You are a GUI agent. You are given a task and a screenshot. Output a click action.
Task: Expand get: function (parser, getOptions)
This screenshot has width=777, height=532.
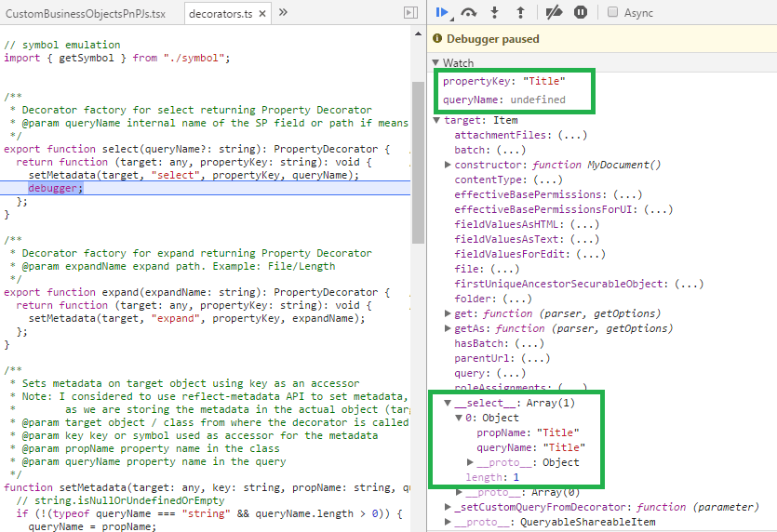click(448, 313)
